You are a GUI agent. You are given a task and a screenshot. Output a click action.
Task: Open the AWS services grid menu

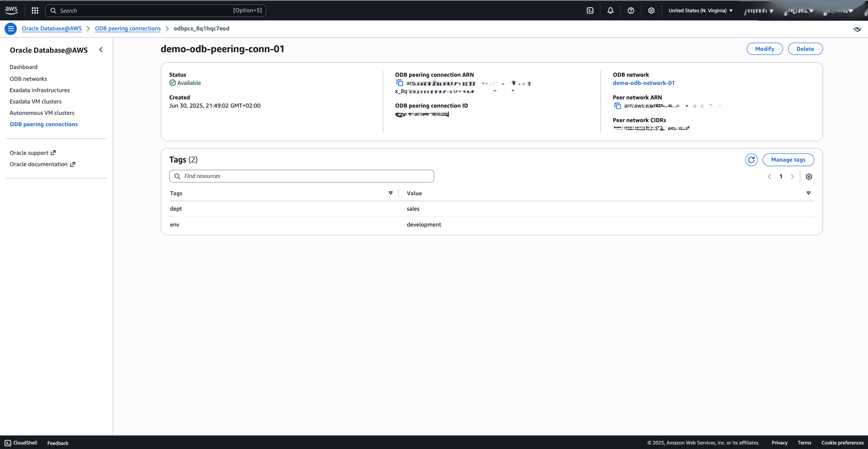tap(35, 10)
